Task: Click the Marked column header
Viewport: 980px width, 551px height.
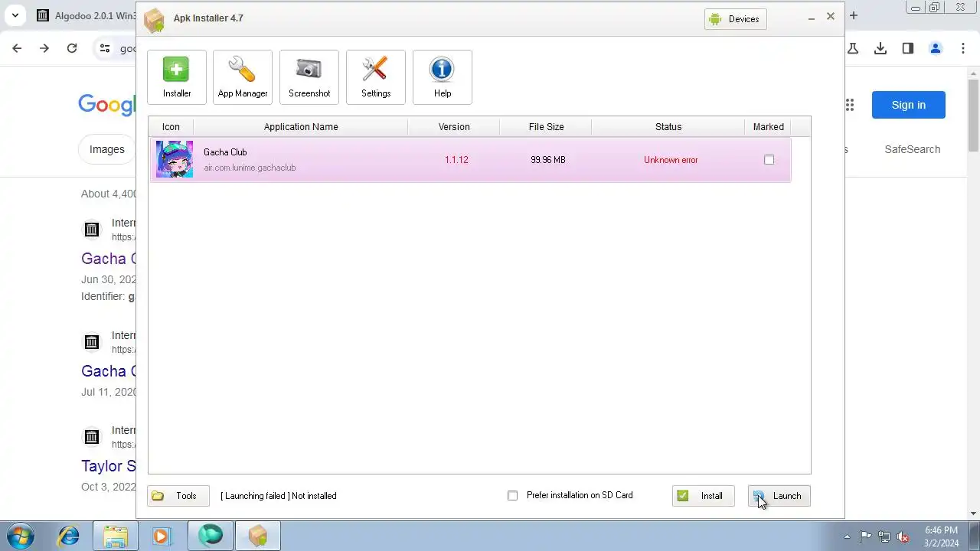Action: point(769,127)
